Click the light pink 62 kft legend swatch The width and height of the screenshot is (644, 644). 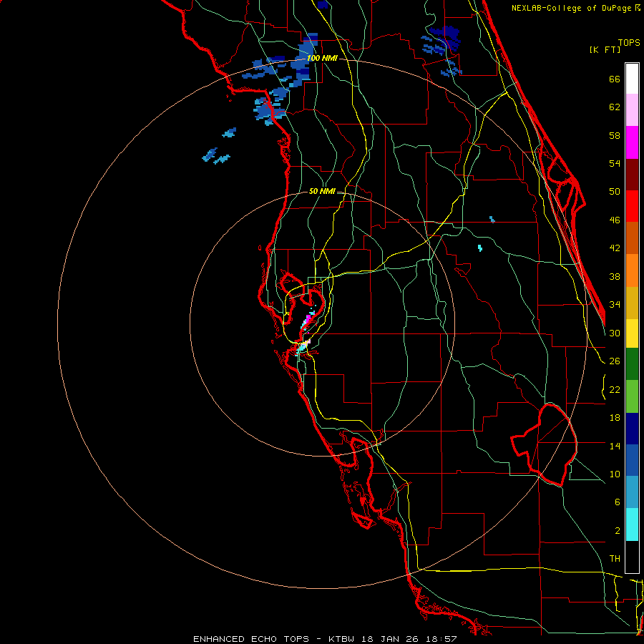632,110
